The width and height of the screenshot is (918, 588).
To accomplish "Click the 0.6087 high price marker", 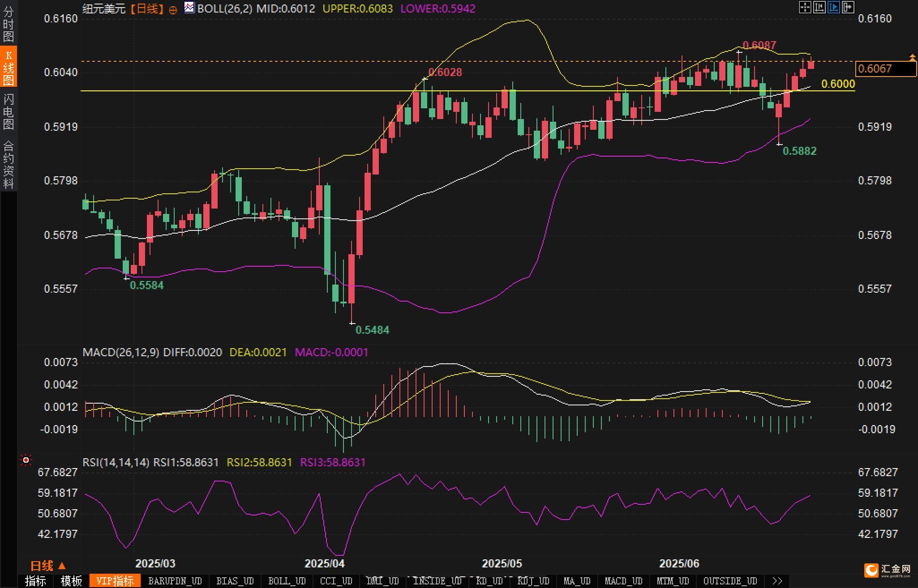I will pos(759,45).
